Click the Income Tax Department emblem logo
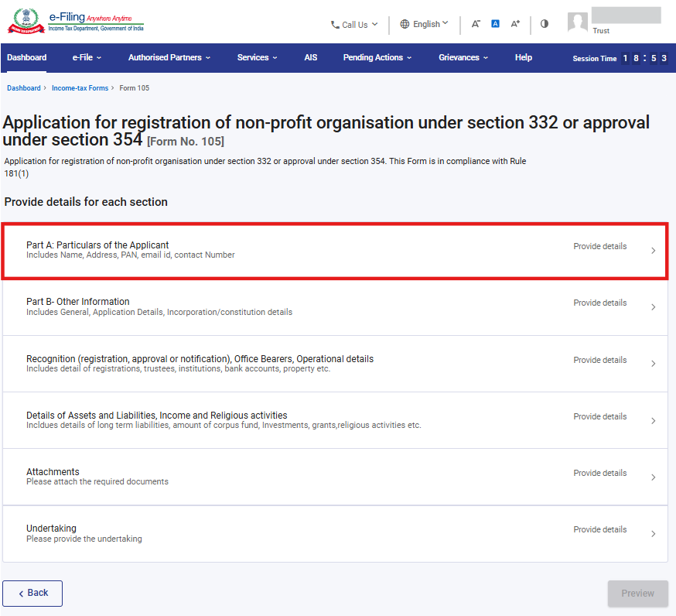Image resolution: width=676 pixels, height=616 pixels. (x=25, y=20)
